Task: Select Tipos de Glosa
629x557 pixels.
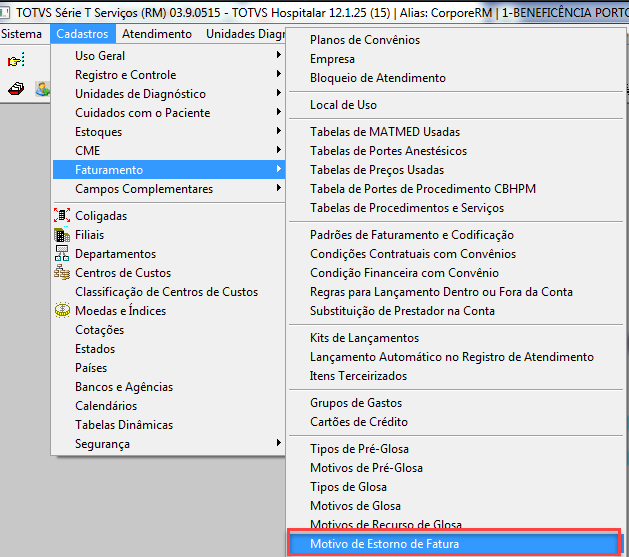Action: tap(456, 487)
